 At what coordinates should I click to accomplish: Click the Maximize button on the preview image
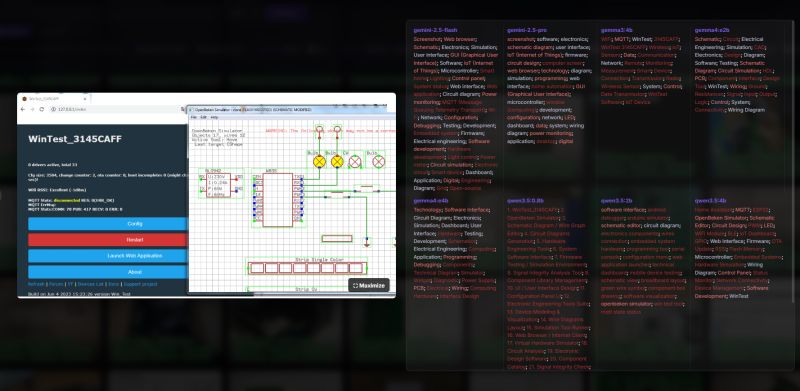[x=369, y=285]
